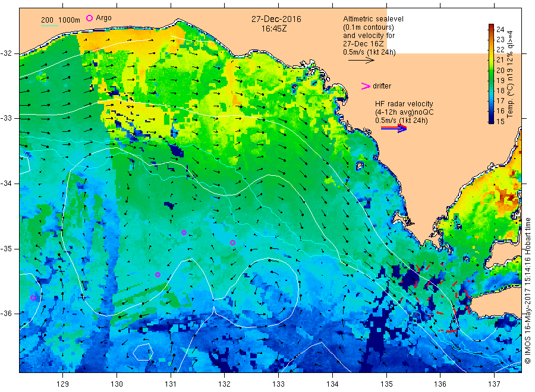Screen dimensions: 535x392
Task: Click the '129' longitude axis label
Action: tap(63, 384)
